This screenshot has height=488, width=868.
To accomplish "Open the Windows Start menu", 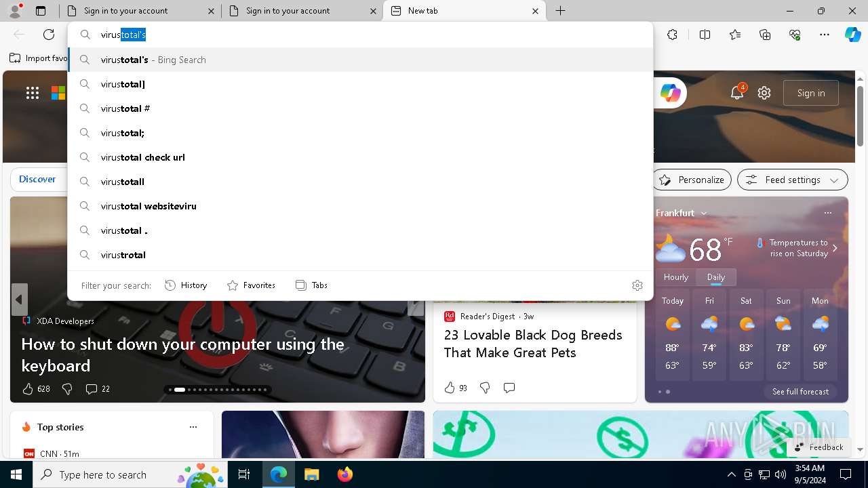I will tap(16, 474).
